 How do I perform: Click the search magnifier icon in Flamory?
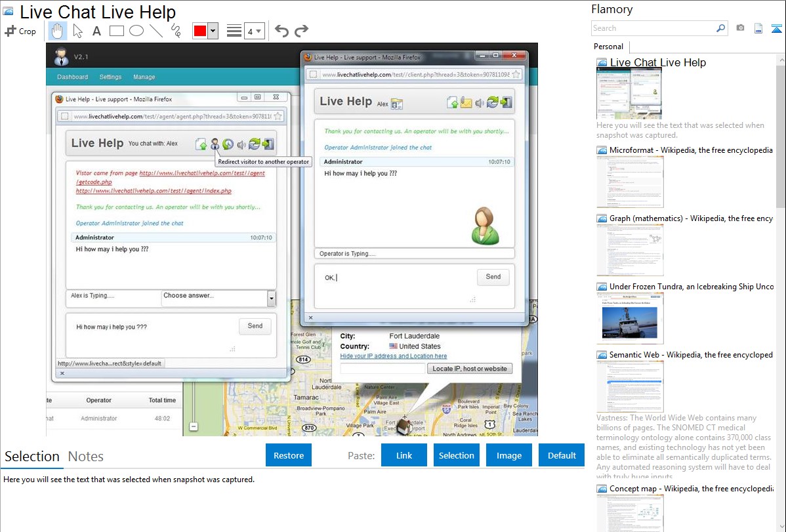[x=720, y=28]
